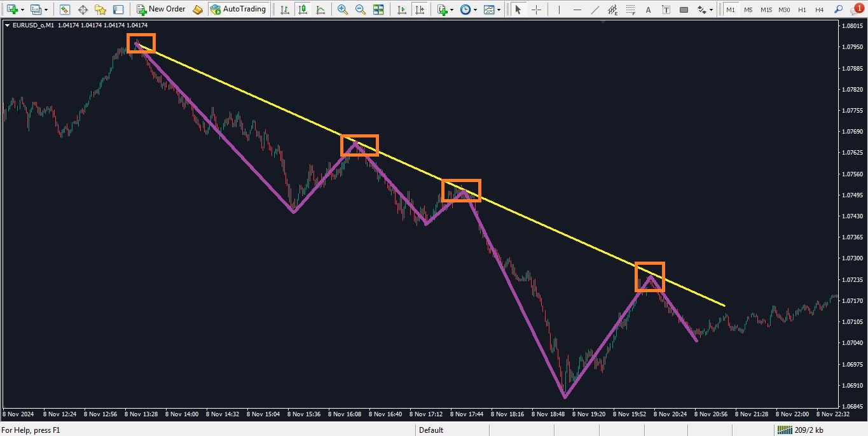Select the trendline drawing tool
This screenshot has width=868, height=436.
point(595,10)
